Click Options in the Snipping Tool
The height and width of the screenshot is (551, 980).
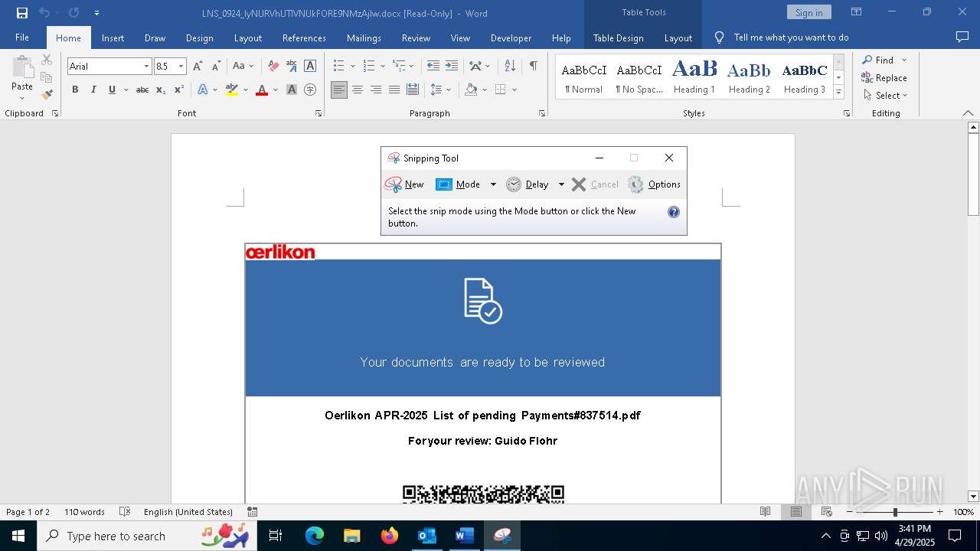pyautogui.click(x=654, y=184)
